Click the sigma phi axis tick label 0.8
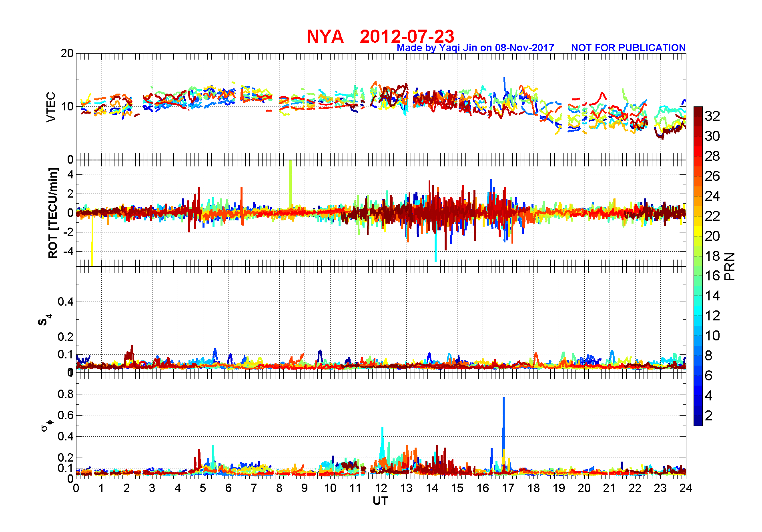 (x=66, y=394)
